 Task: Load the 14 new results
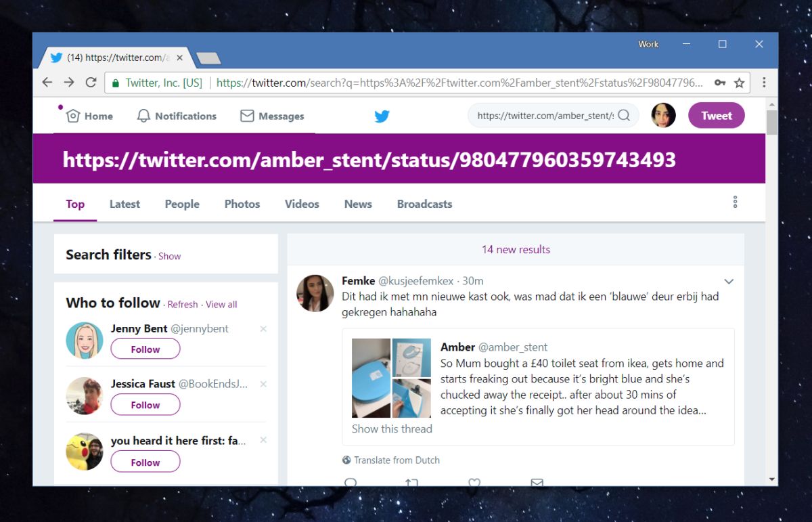(x=516, y=249)
